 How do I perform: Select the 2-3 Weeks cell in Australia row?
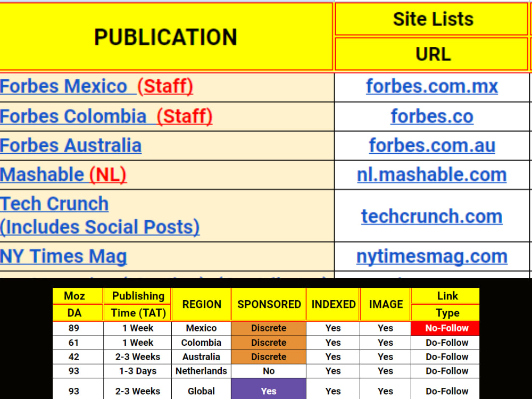coord(137,357)
